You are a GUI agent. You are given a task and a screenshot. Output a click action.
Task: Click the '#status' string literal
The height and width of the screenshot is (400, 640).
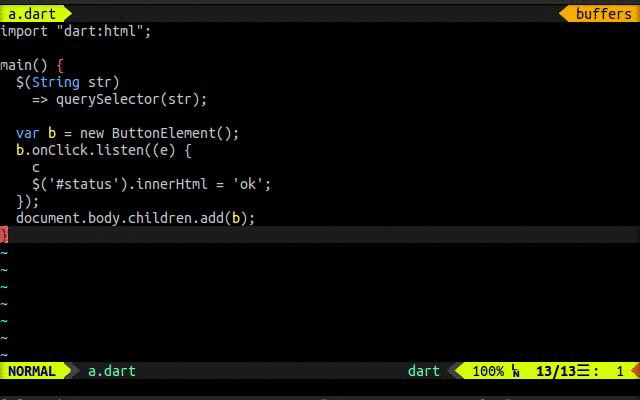click(84, 184)
